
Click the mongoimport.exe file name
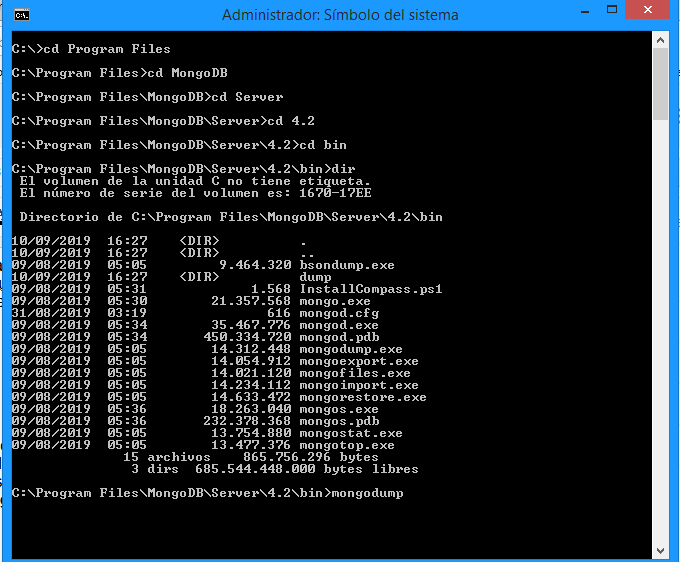(x=359, y=385)
